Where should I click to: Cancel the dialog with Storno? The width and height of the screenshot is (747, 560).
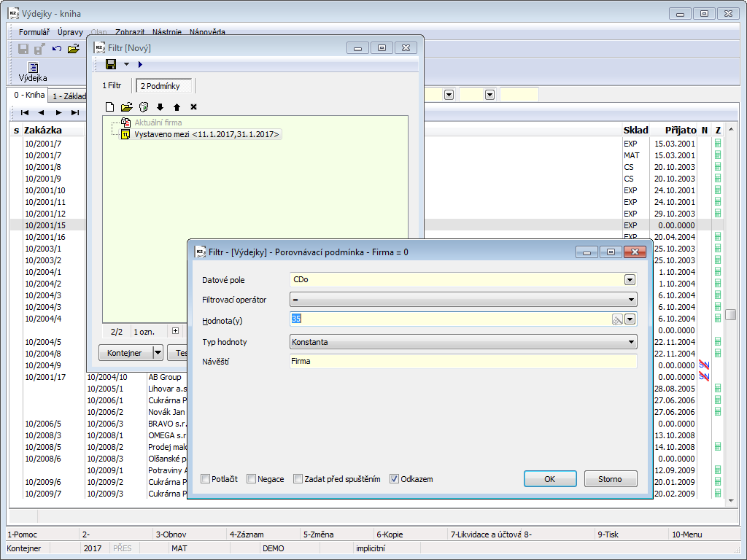click(x=611, y=479)
